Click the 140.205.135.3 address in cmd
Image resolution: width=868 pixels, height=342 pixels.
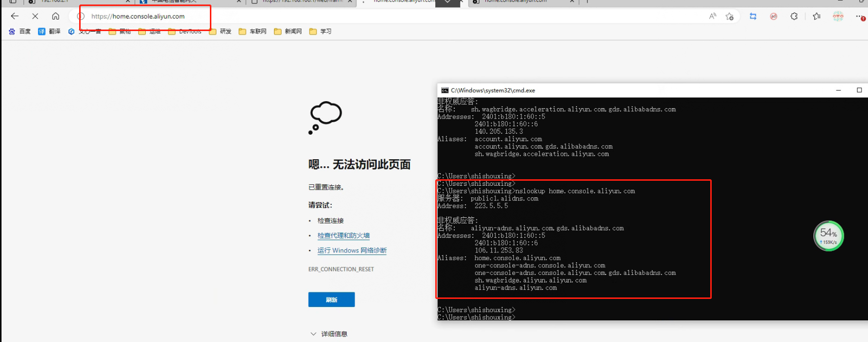pyautogui.click(x=499, y=132)
